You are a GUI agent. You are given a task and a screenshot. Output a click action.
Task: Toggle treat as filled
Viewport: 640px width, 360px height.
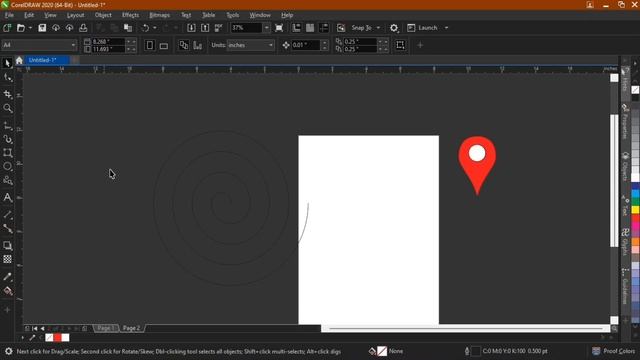point(400,45)
